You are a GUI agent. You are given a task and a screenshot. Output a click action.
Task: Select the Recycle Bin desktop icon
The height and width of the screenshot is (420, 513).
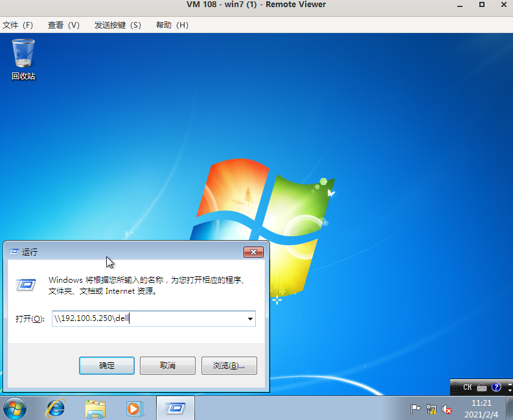tap(23, 59)
